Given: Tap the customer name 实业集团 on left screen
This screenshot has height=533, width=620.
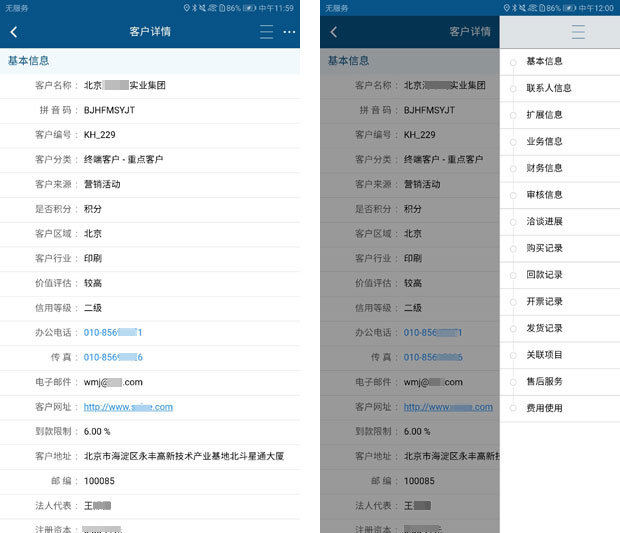Looking at the screenshot, I should pos(125,85).
